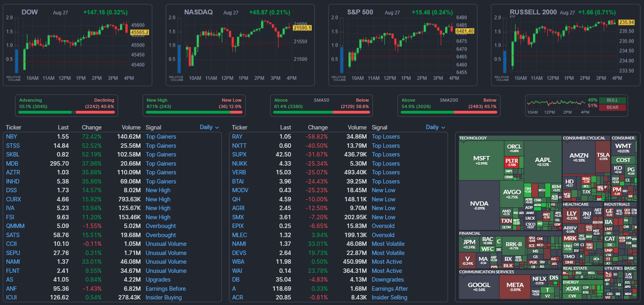Select LLY tile in the heatmap
This screenshot has height=305, width=644.
coord(572,215)
